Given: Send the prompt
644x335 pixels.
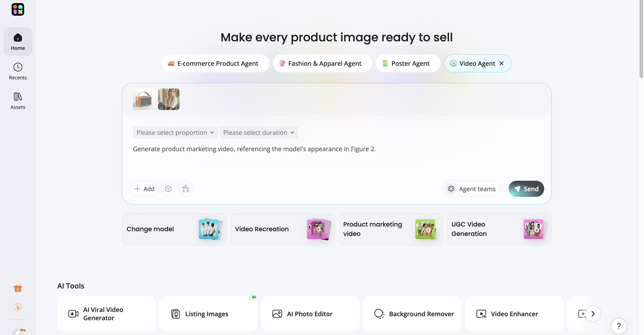Looking at the screenshot, I should coord(526,189).
